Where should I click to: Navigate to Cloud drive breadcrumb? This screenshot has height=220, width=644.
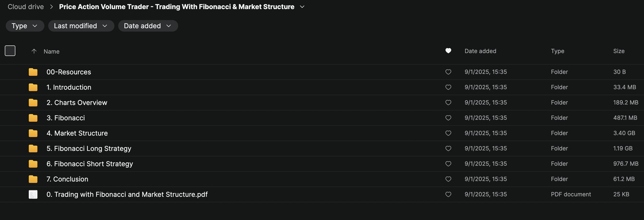[x=25, y=6]
